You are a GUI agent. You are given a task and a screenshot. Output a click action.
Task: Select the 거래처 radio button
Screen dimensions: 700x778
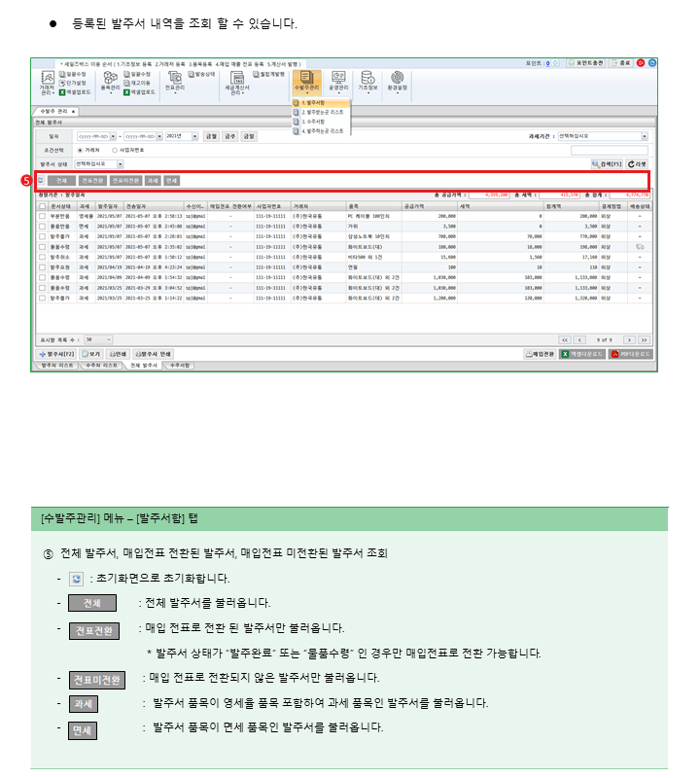tap(80, 150)
